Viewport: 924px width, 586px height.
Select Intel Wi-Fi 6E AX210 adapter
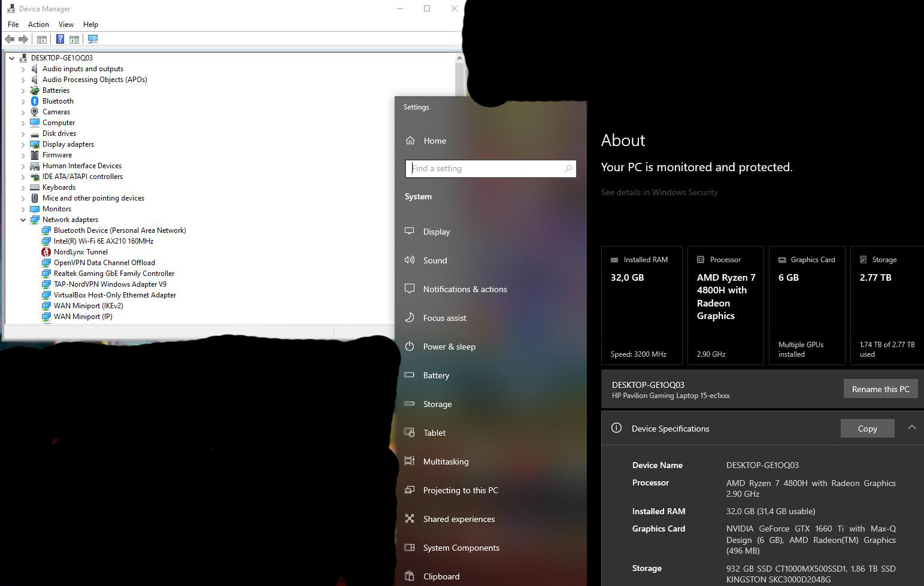tap(103, 241)
